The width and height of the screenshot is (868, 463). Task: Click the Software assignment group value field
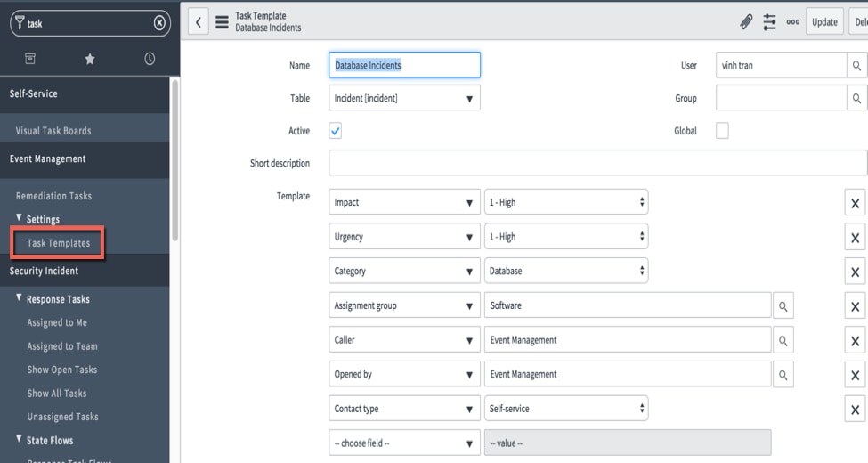(628, 305)
